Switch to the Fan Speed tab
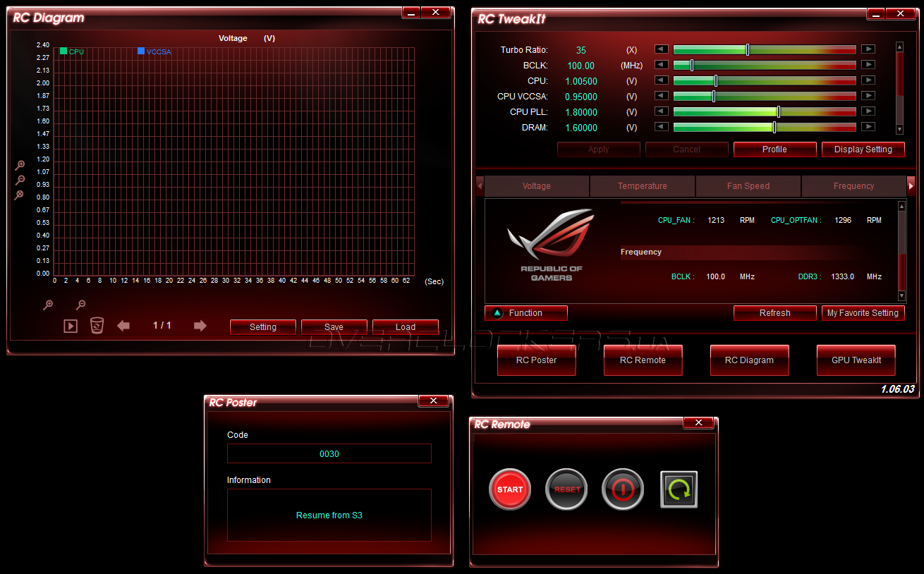Viewport: 924px width, 574px height. pos(748,186)
